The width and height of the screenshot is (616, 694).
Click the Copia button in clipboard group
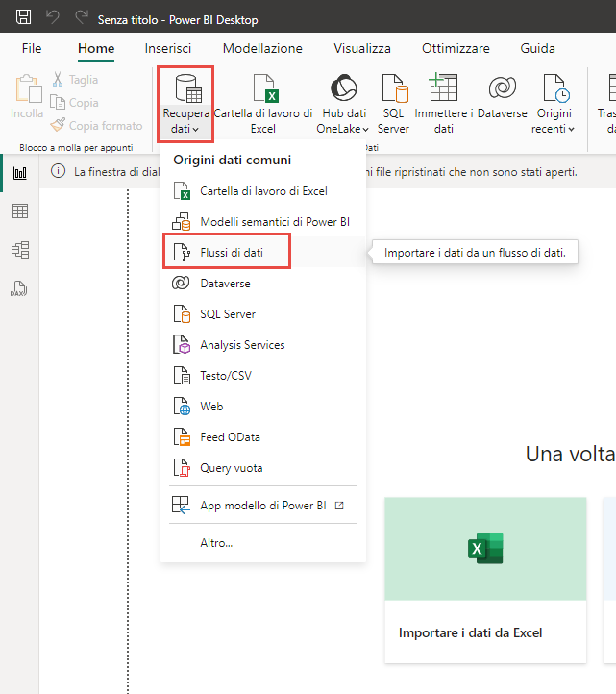coord(74,103)
